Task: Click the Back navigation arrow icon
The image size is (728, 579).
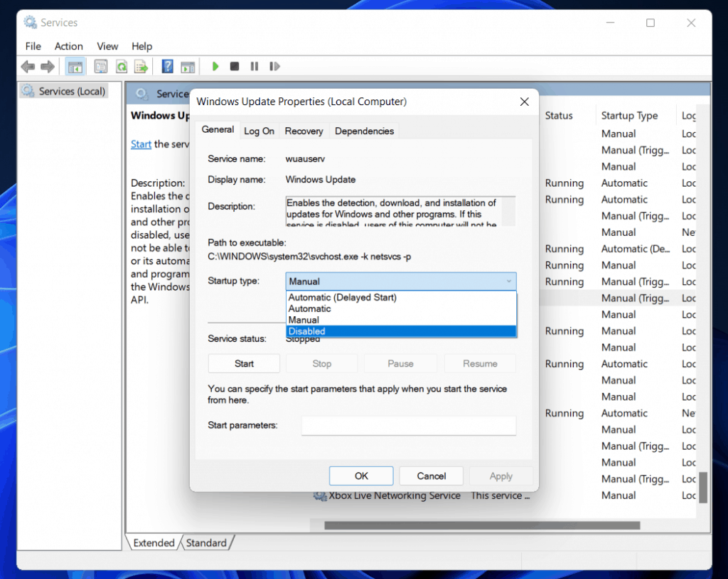Action: click(x=27, y=66)
